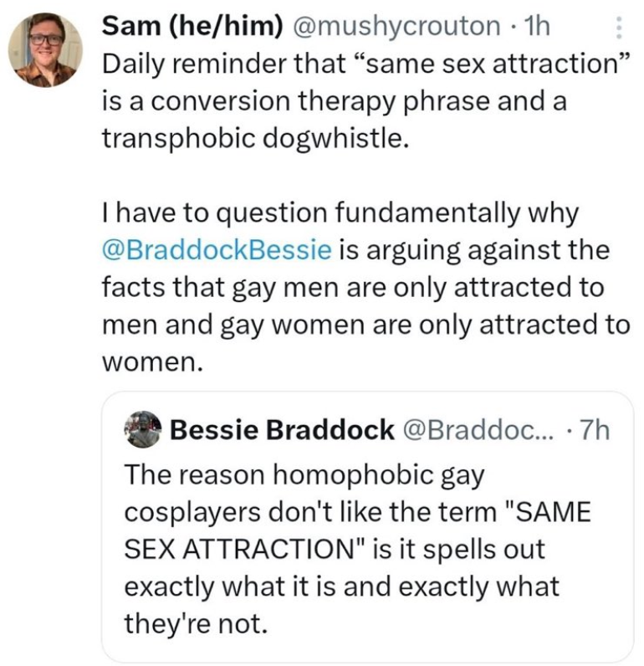The width and height of the screenshot is (644, 666).
Task: Click 'The reason homophobic gay' quoted line
Action: [x=304, y=474]
